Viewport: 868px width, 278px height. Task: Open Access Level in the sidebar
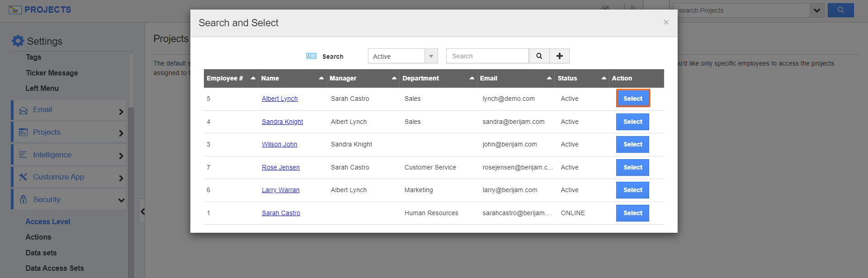point(48,221)
